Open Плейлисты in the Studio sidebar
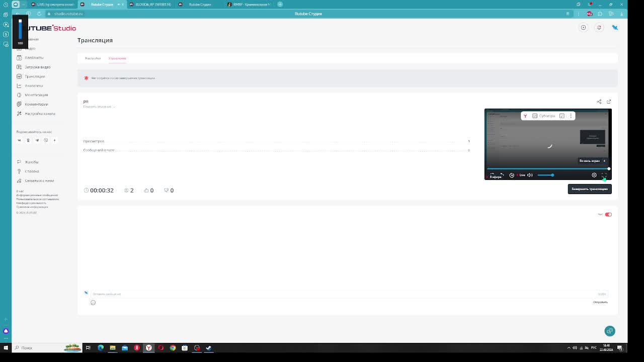The width and height of the screenshot is (644, 362). pyautogui.click(x=34, y=58)
